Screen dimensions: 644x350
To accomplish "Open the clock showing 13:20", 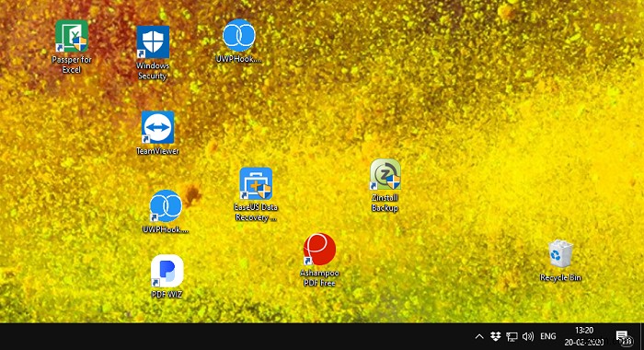I will (583, 336).
